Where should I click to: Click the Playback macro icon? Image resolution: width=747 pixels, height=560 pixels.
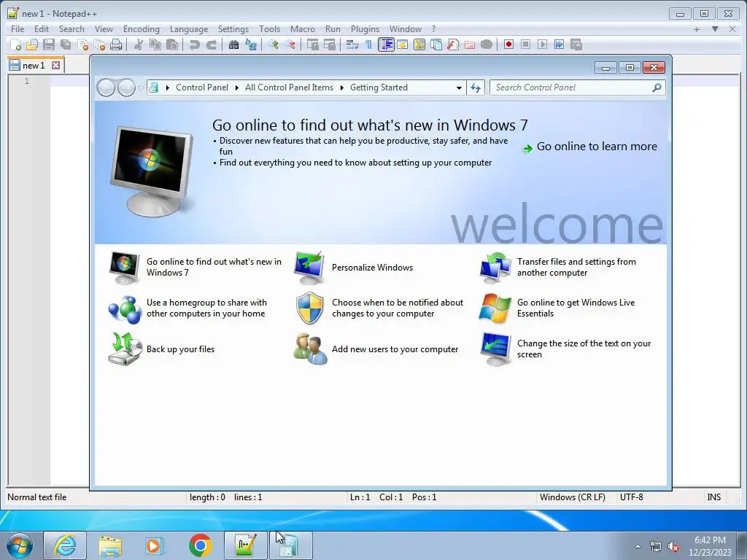pos(542,44)
